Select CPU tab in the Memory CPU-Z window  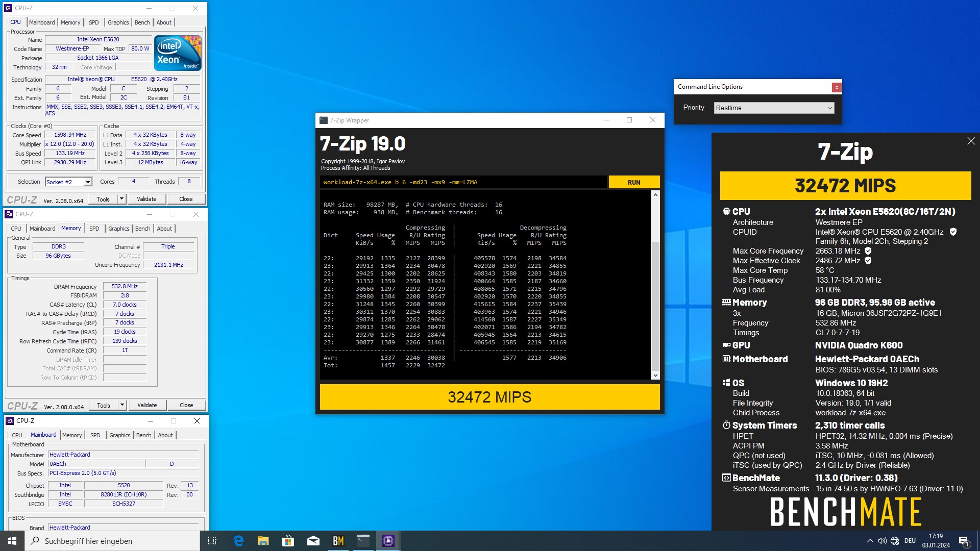pyautogui.click(x=16, y=229)
